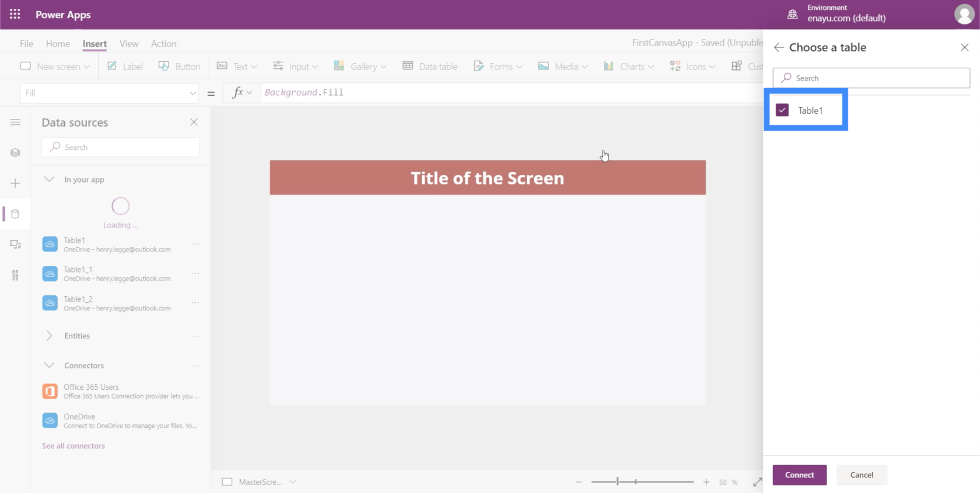
Task: Insert a Button control
Action: pos(179,67)
